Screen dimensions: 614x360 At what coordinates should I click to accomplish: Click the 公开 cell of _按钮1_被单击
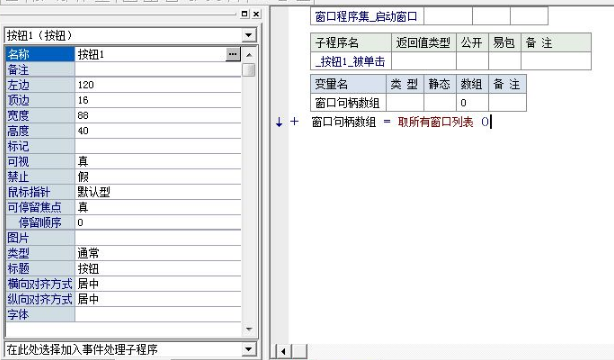(x=472, y=62)
